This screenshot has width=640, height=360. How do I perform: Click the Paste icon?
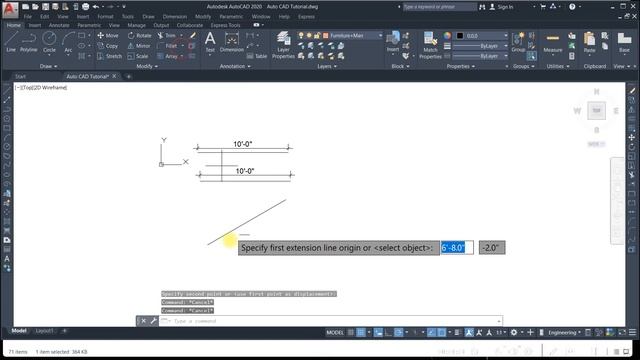point(589,42)
